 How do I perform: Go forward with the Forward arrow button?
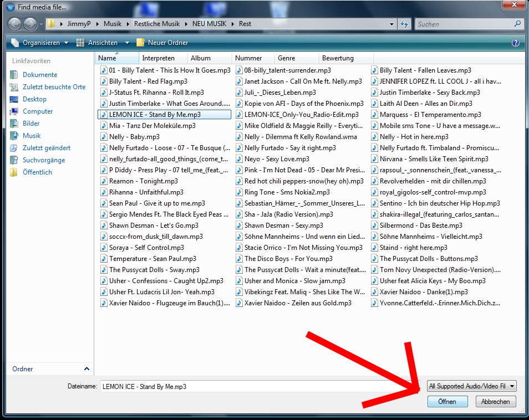[x=30, y=24]
